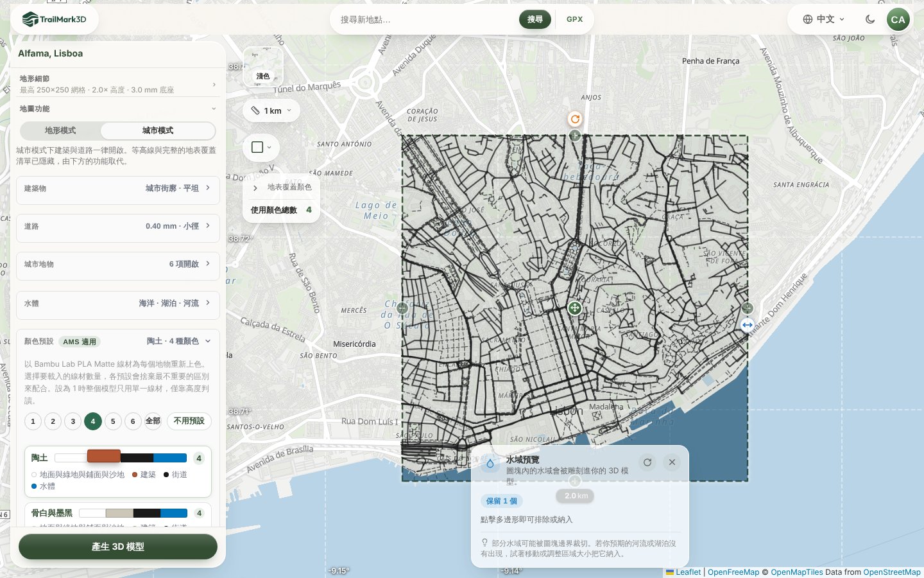Collapse the 地圖功能 section
Image resolution: width=924 pixels, height=578 pixels.
118,109
